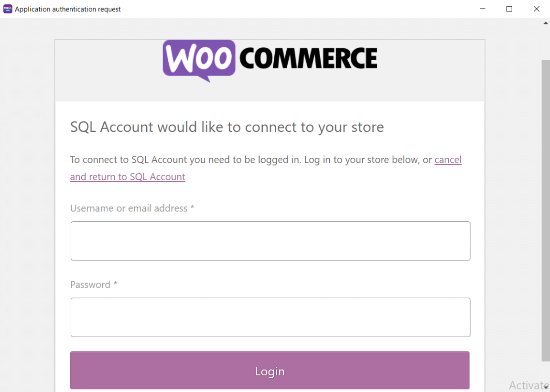Click the Activate watermark text
The image size is (550, 392).
[528, 385]
